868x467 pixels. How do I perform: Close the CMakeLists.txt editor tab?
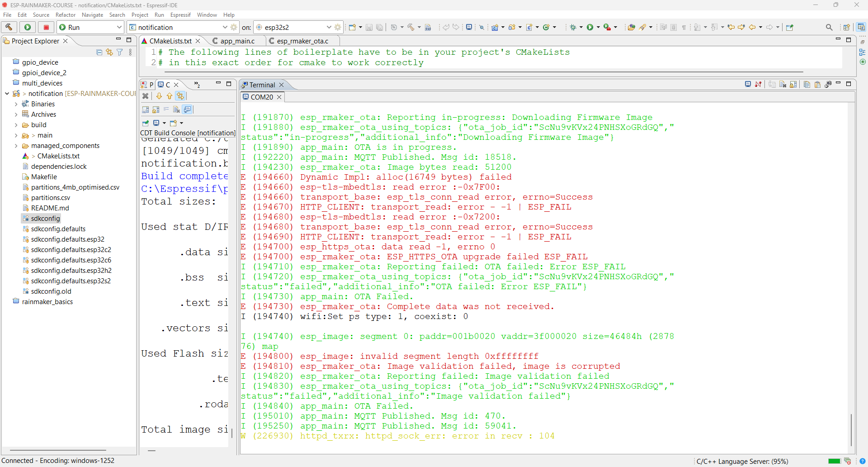pyautogui.click(x=198, y=41)
